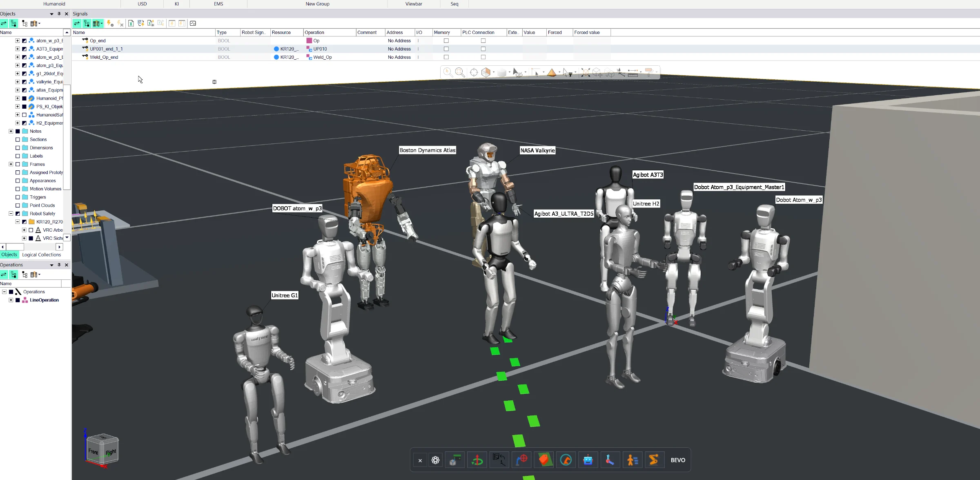Toggle visibility box of Dimensions folder
980x480 pixels.
click(18, 148)
